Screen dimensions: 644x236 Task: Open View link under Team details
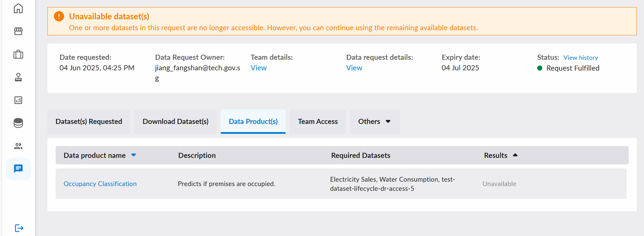click(x=259, y=68)
